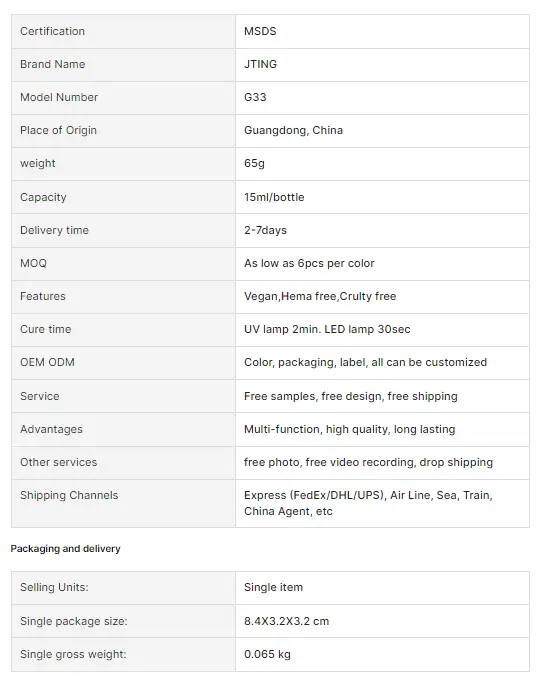Click the Delivery time 2-7days value
Image resolution: width=545 pixels, height=683 pixels.
pyautogui.click(x=265, y=230)
